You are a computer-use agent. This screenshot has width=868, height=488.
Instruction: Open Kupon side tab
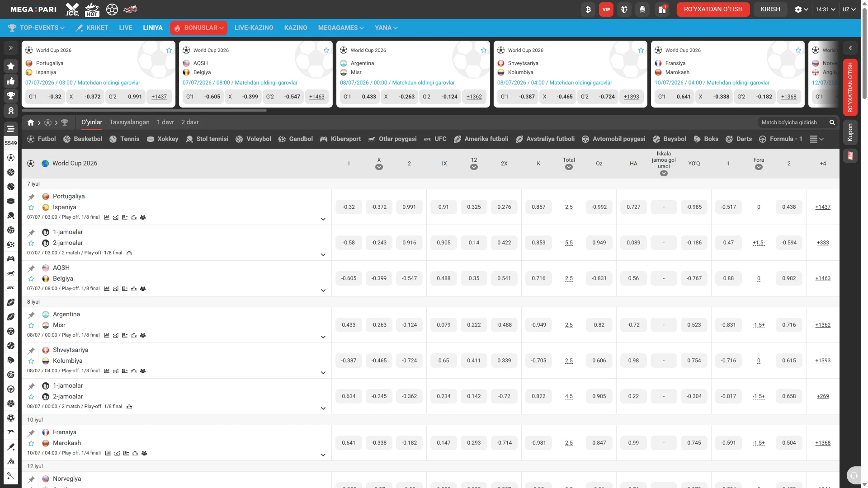pyautogui.click(x=850, y=132)
